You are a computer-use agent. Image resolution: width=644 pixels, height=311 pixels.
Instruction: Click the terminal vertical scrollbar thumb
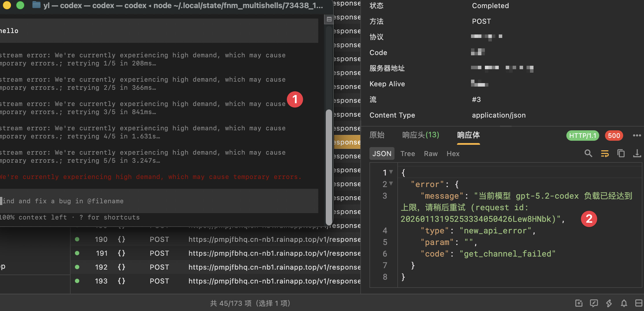tap(329, 167)
